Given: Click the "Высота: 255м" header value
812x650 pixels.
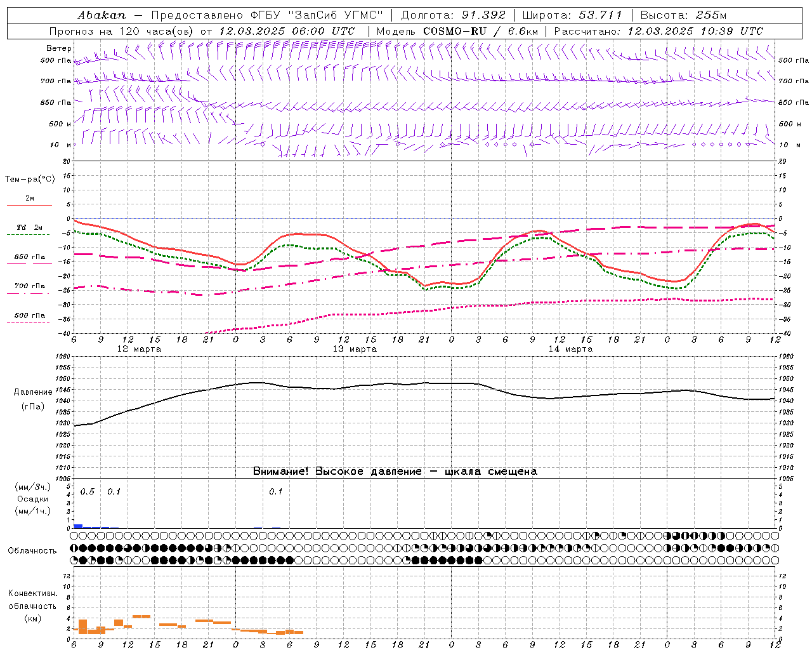Looking at the screenshot, I should (x=683, y=15).
